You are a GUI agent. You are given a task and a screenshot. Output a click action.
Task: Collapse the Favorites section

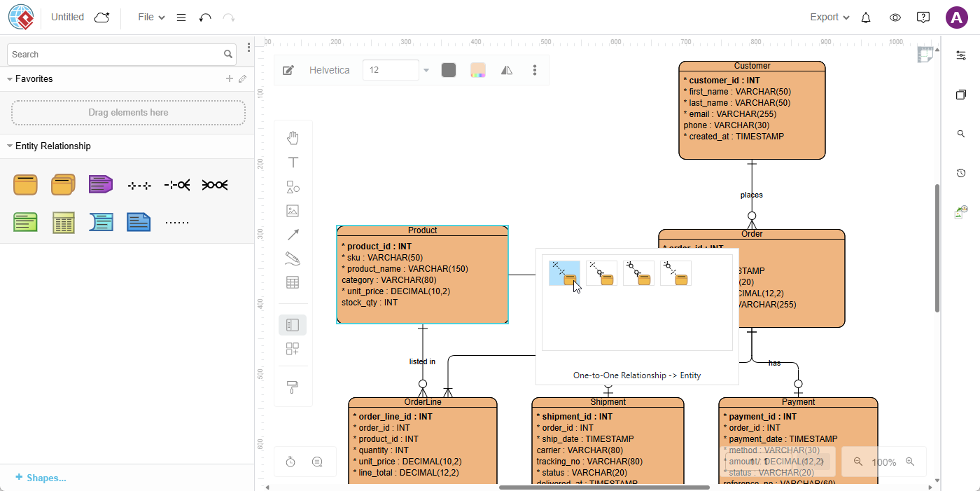(10, 79)
